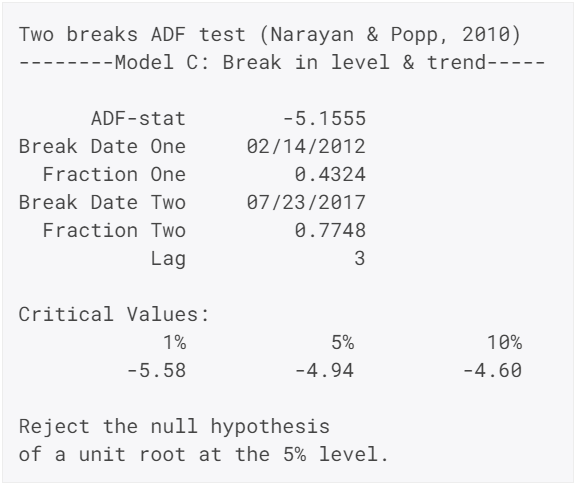Click the 1% critical value -5.58
This screenshot has height=483, width=576.
[x=156, y=371]
